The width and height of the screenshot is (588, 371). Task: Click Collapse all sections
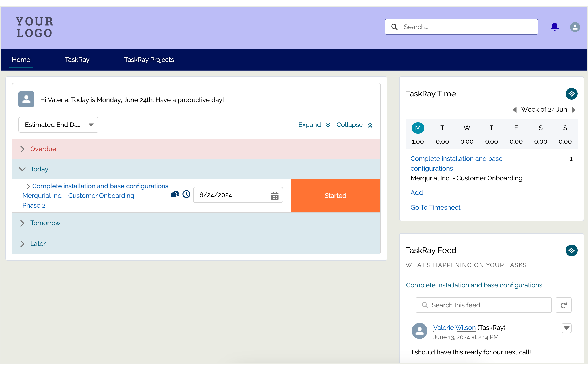pos(355,125)
